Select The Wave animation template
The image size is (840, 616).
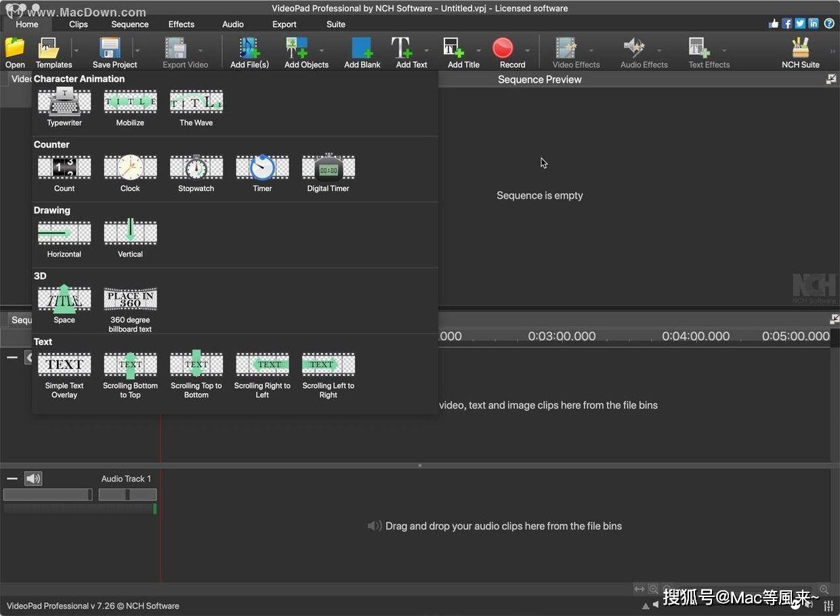(x=196, y=107)
